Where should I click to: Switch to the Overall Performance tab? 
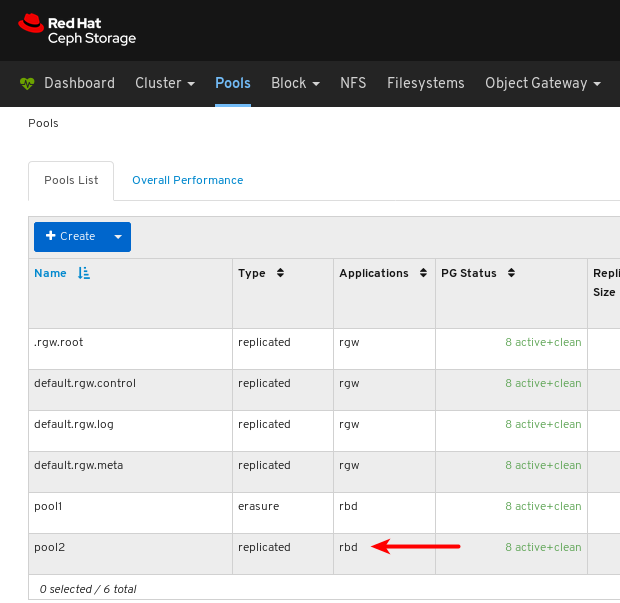(187, 180)
